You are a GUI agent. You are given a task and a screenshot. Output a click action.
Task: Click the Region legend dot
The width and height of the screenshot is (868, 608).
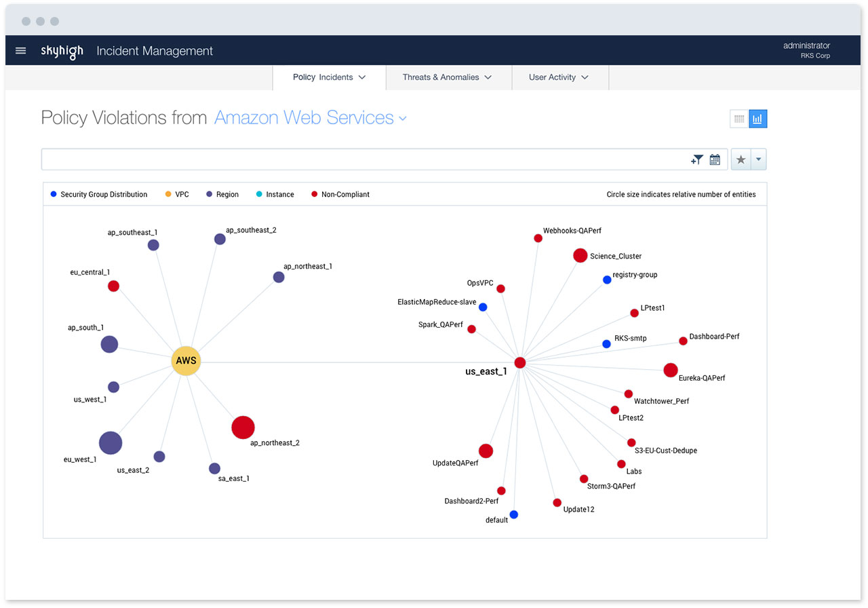point(210,194)
